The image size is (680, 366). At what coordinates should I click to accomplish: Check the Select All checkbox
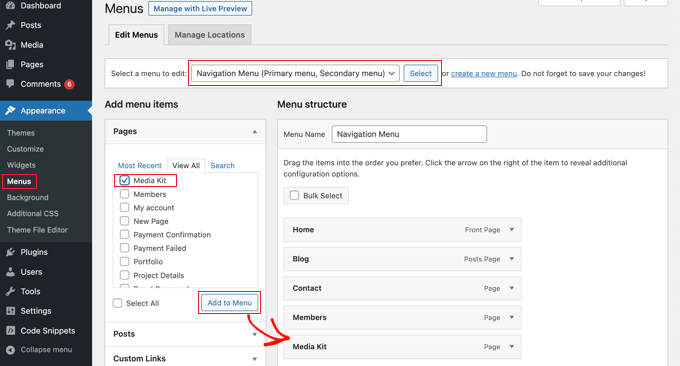pos(118,303)
